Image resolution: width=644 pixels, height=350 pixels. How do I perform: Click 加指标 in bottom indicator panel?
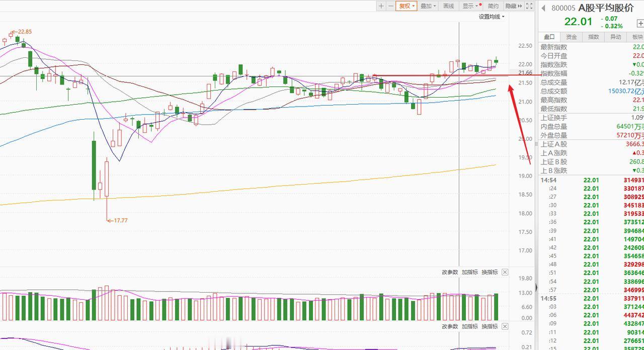click(469, 326)
